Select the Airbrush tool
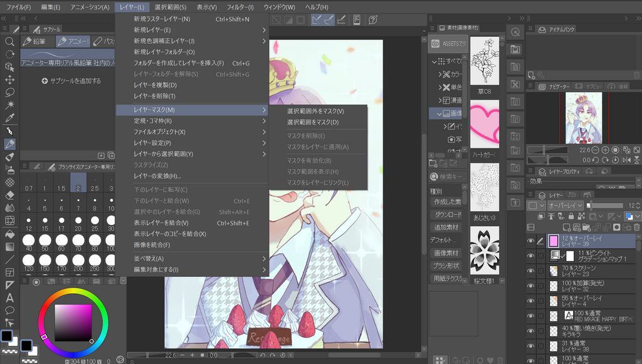The width and height of the screenshot is (642, 364). click(x=9, y=169)
